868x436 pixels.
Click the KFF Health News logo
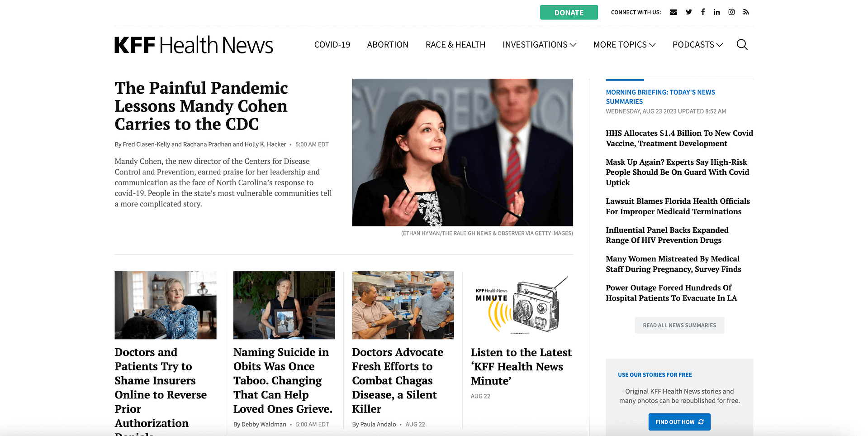pyautogui.click(x=194, y=45)
